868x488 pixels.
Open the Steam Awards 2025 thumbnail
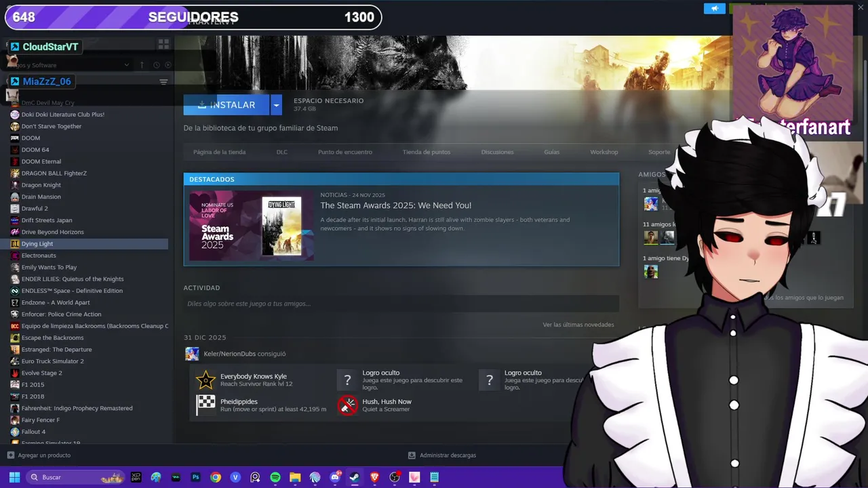tap(252, 226)
